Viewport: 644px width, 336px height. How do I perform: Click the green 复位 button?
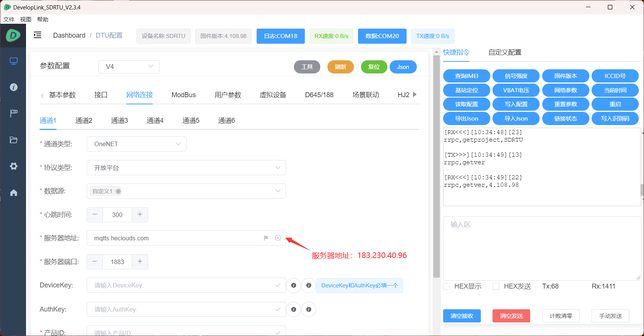374,67
